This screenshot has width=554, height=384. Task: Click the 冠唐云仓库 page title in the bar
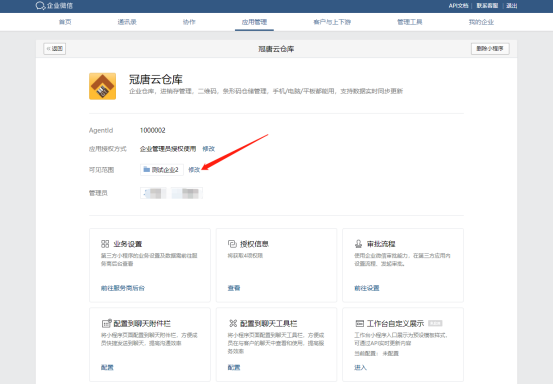(276, 49)
